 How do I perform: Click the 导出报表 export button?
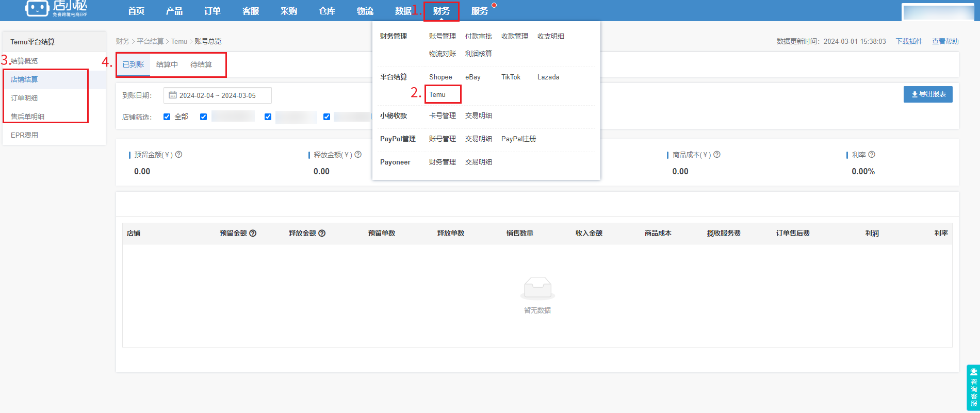(x=928, y=94)
